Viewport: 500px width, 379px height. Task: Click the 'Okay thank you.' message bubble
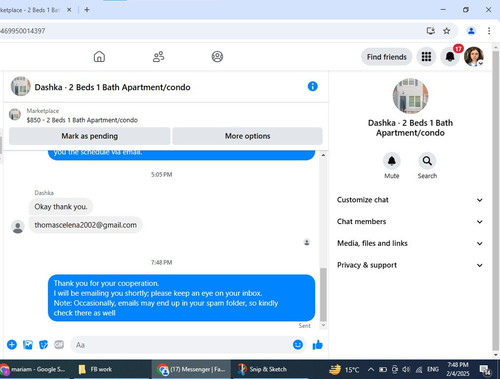click(61, 207)
